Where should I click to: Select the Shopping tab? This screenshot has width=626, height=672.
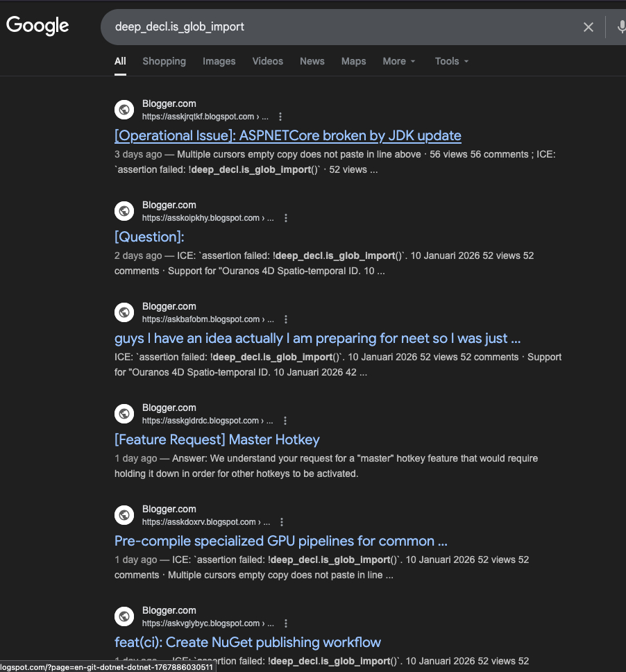tap(164, 61)
